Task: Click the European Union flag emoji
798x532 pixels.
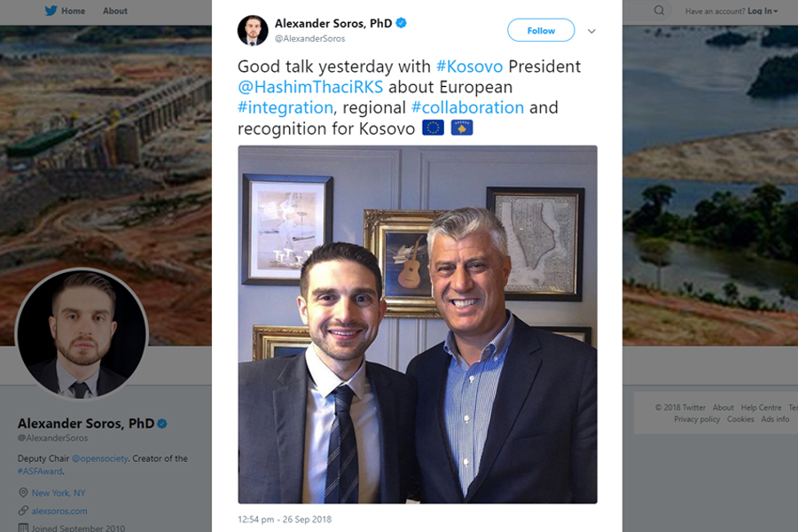Action: coord(433,128)
